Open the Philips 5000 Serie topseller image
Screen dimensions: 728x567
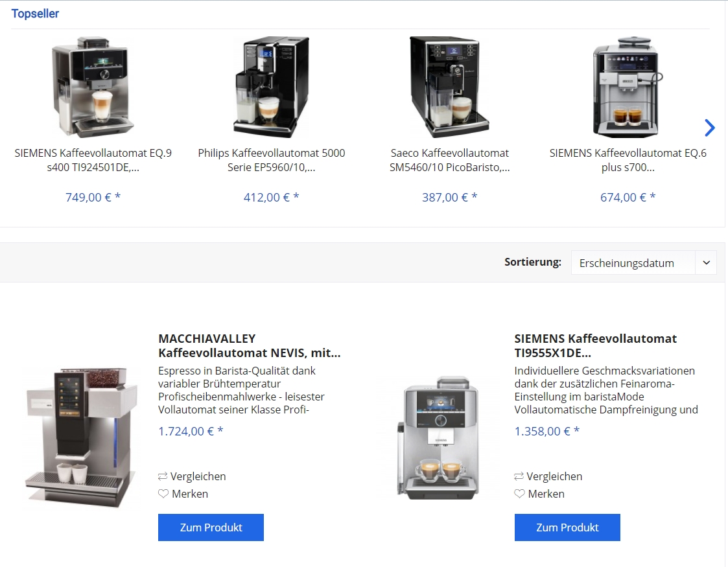click(272, 87)
